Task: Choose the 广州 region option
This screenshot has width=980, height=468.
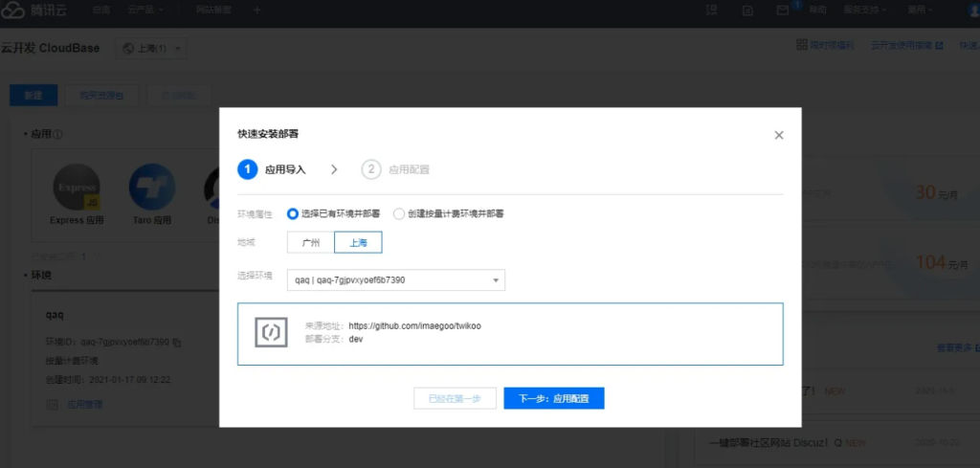Action: pyautogui.click(x=310, y=243)
